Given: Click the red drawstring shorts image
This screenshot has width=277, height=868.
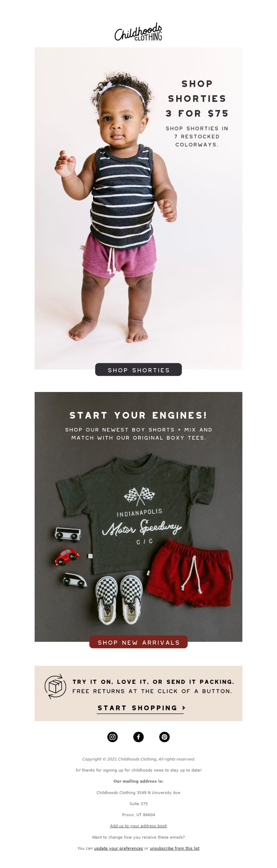Looking at the screenshot, I should 189,574.
